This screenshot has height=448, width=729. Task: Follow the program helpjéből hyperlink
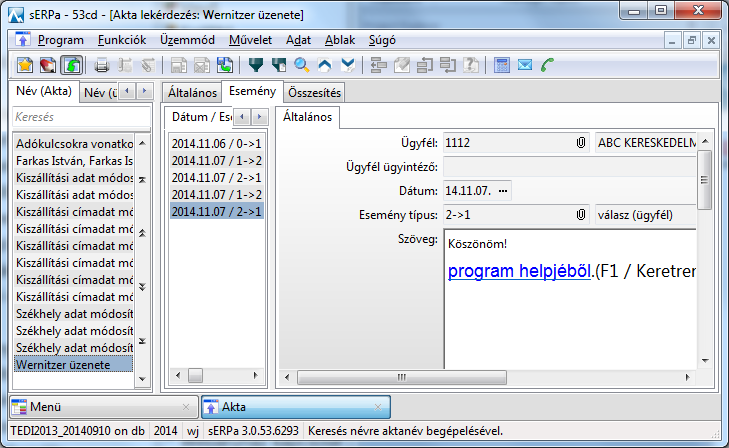click(x=519, y=271)
